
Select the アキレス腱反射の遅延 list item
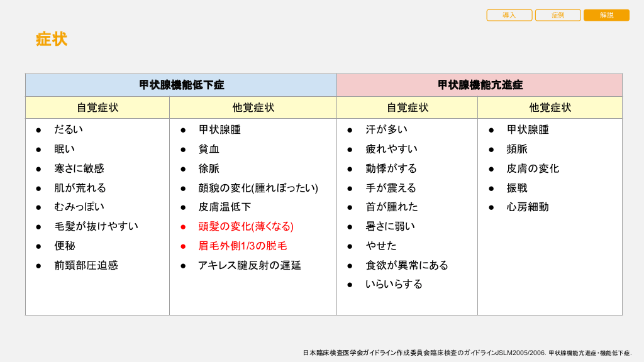(x=250, y=265)
